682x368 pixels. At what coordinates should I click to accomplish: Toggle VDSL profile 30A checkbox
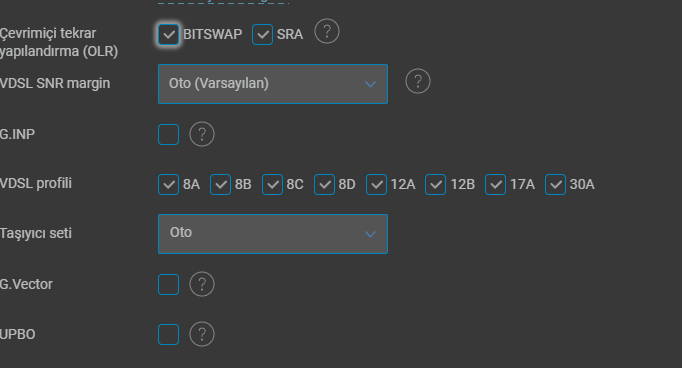pyautogui.click(x=555, y=184)
